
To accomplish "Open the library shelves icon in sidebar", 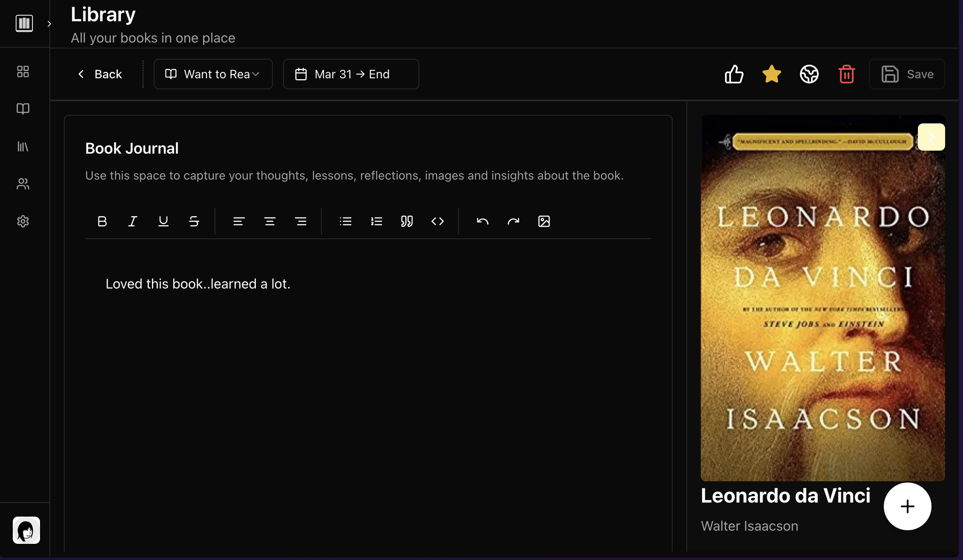I will tap(23, 146).
